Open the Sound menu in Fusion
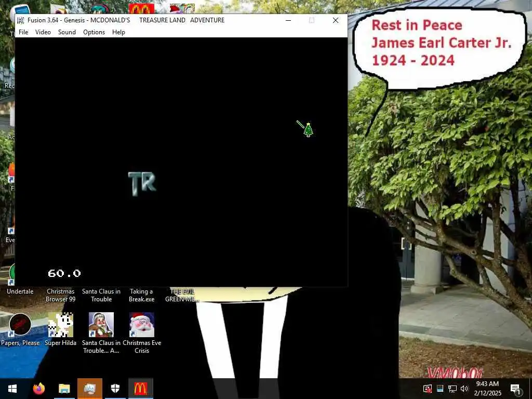Screen dimensions: 532x399 tap(67, 32)
